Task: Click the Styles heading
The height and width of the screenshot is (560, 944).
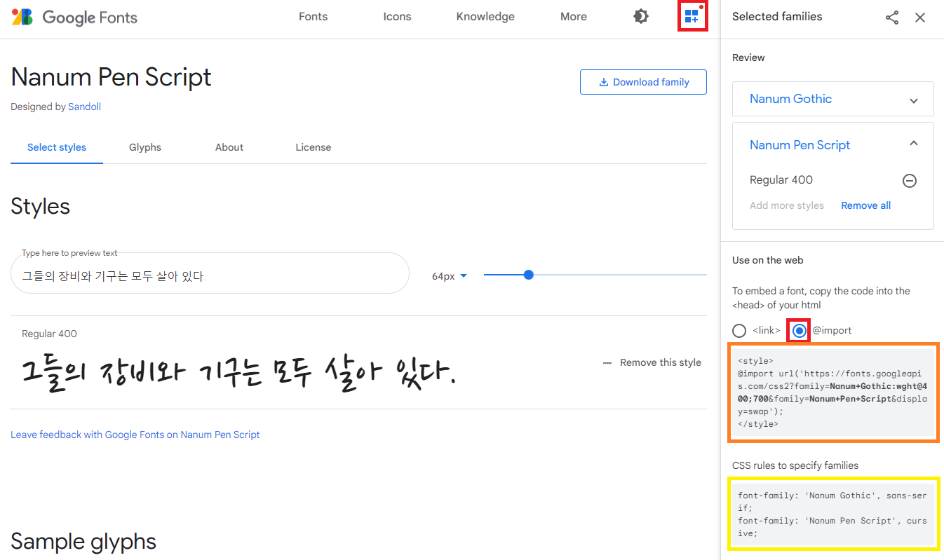Action: click(x=41, y=207)
